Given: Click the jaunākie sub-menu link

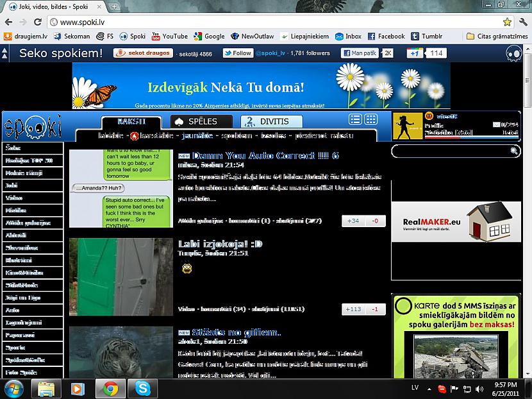Looking at the screenshot, I should (x=197, y=136).
